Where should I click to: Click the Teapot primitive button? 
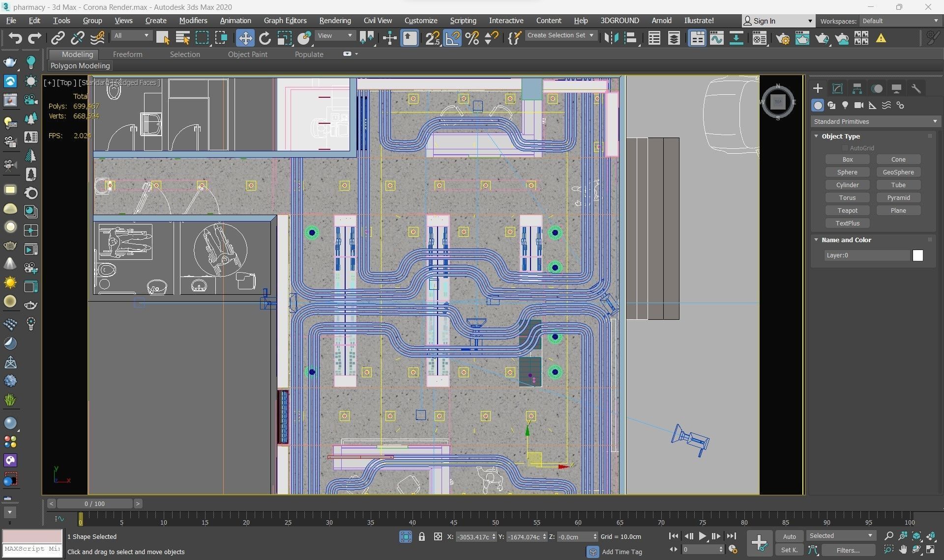click(847, 210)
